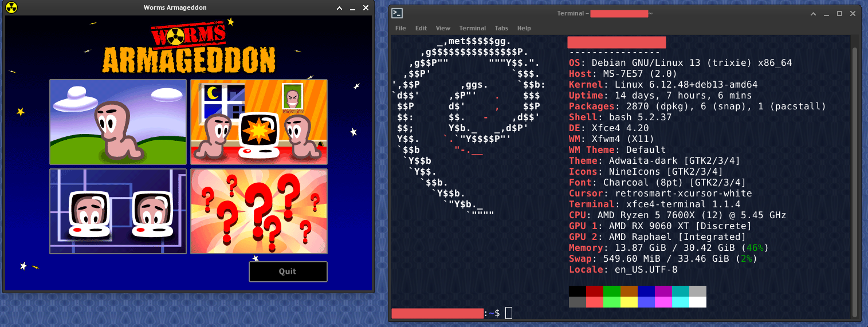Image resolution: width=868 pixels, height=327 pixels.
Task: Click the 'WM Theme: Default' line
Action: 617,150
